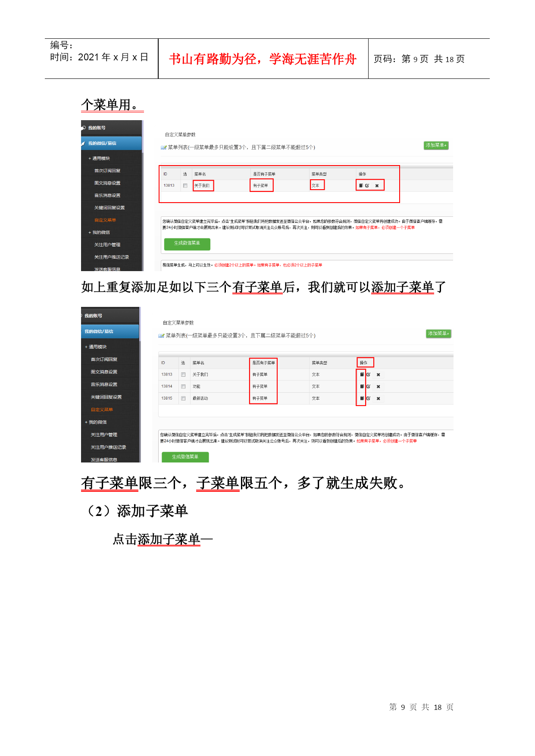The image size is (535, 756).
Task: Expand 通用模块 in the second screenshot sidebar
Action: tap(96, 347)
